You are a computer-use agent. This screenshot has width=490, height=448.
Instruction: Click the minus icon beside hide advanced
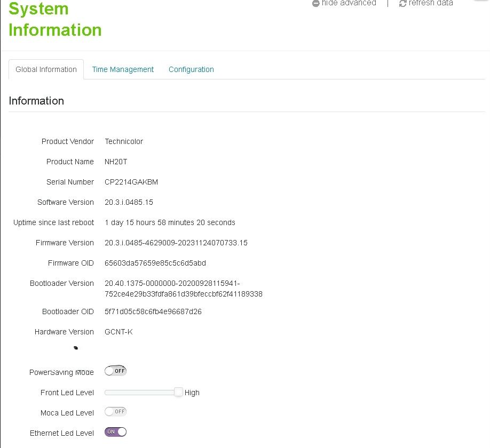pos(316,3)
